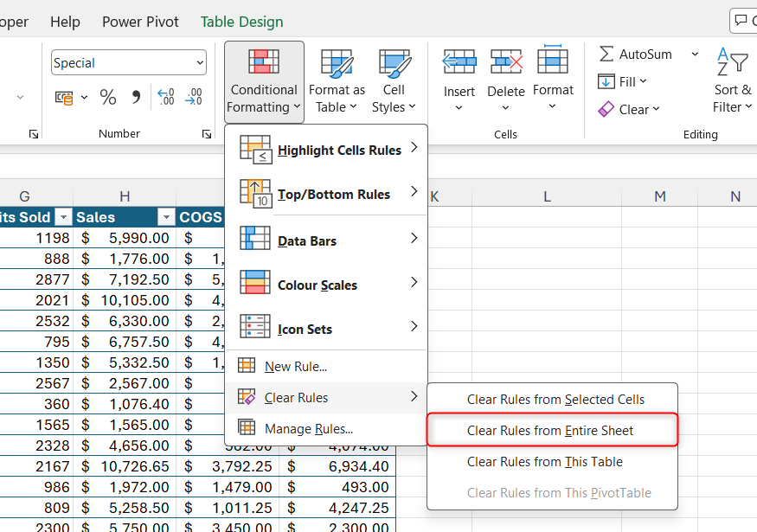Screen dimensions: 757x532
Task: Open the Sales column filter dropdown
Action: [x=166, y=218]
